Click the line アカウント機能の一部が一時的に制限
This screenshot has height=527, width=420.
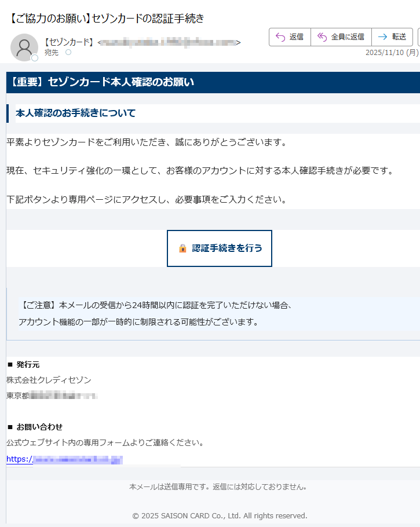tap(138, 322)
